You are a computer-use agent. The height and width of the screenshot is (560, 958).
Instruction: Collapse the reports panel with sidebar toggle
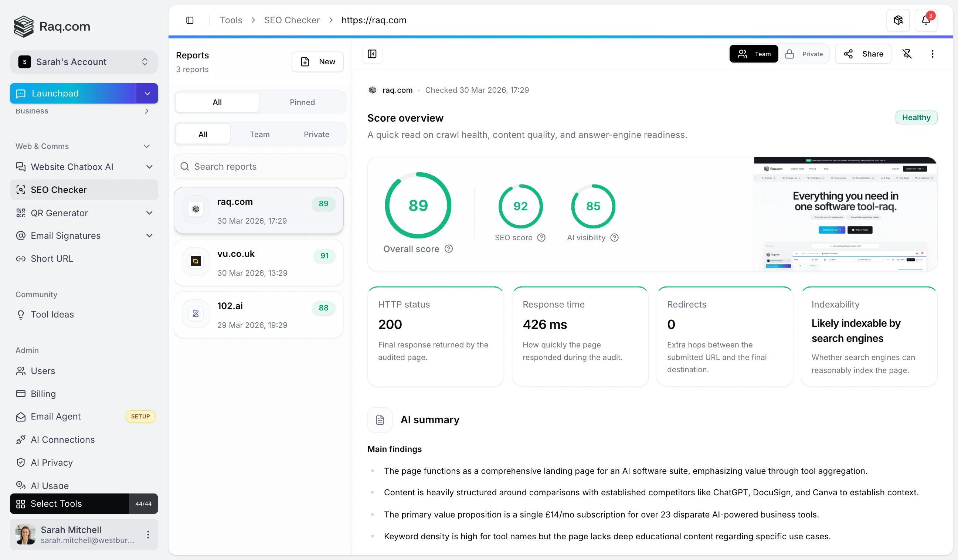click(372, 54)
